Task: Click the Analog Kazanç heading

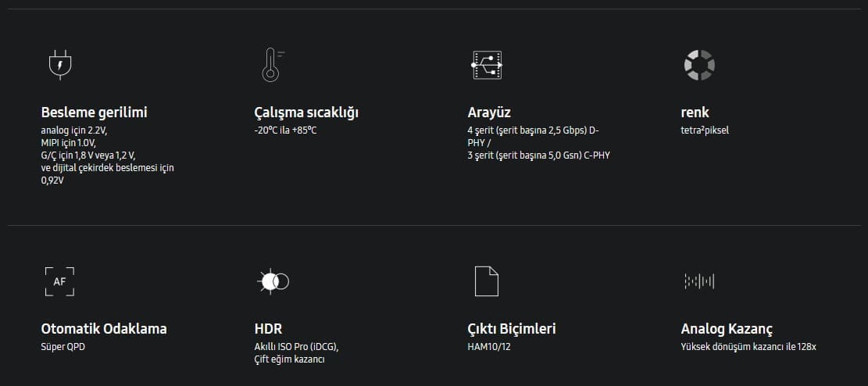Action: (727, 329)
